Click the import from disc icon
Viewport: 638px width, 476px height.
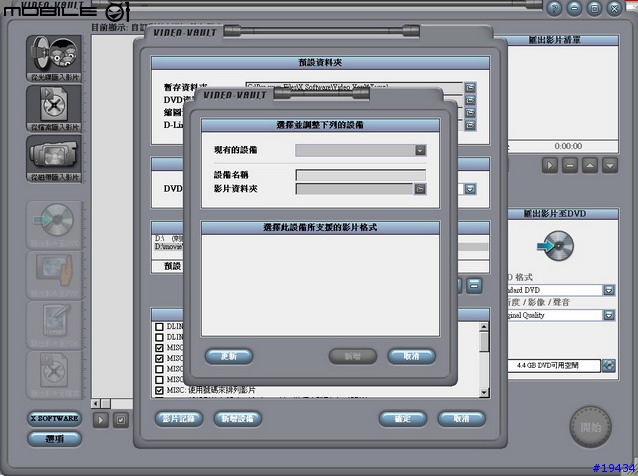pos(54,58)
